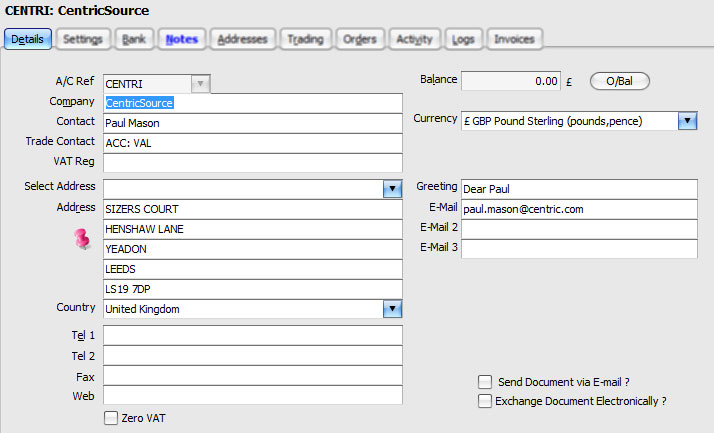Click the Tel 2 input field
The image size is (714, 433).
[x=253, y=356]
